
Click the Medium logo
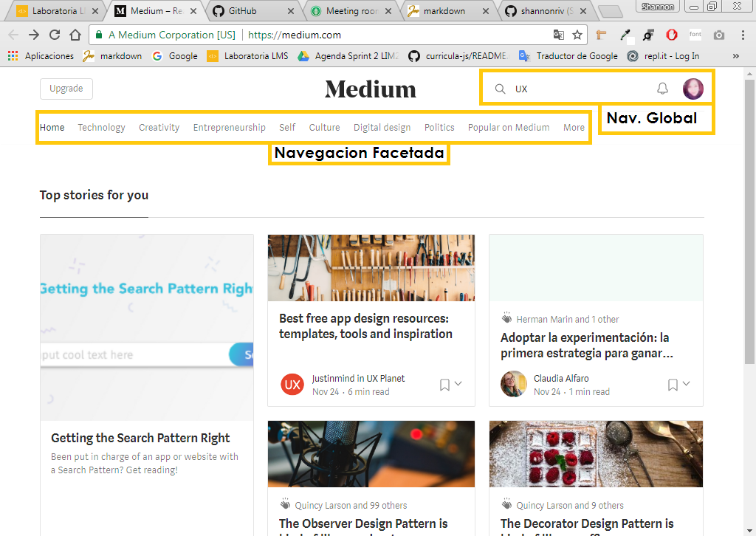[x=371, y=89]
